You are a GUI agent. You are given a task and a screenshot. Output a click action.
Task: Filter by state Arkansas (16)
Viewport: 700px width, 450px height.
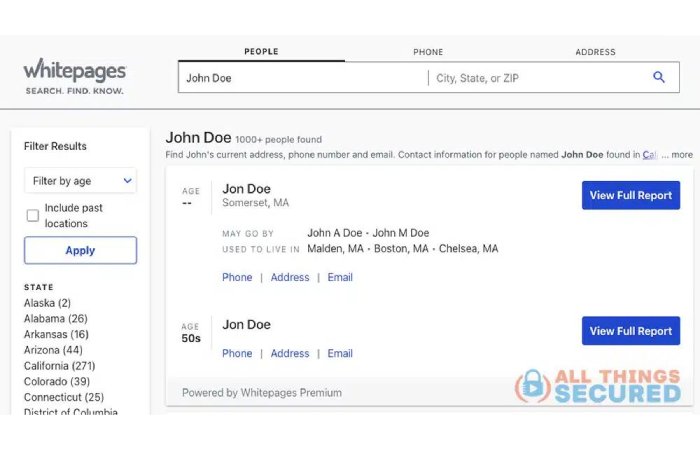tap(56, 334)
